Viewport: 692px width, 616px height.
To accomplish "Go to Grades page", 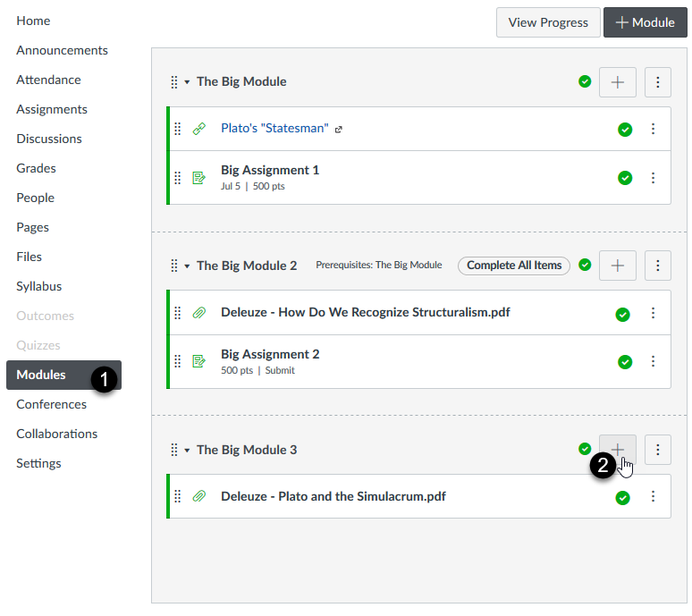I will pos(36,169).
